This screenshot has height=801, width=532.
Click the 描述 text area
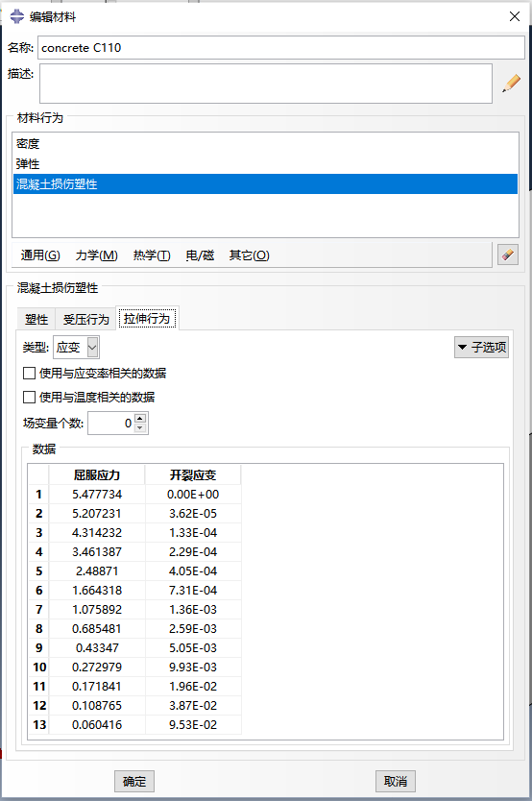[x=266, y=84]
